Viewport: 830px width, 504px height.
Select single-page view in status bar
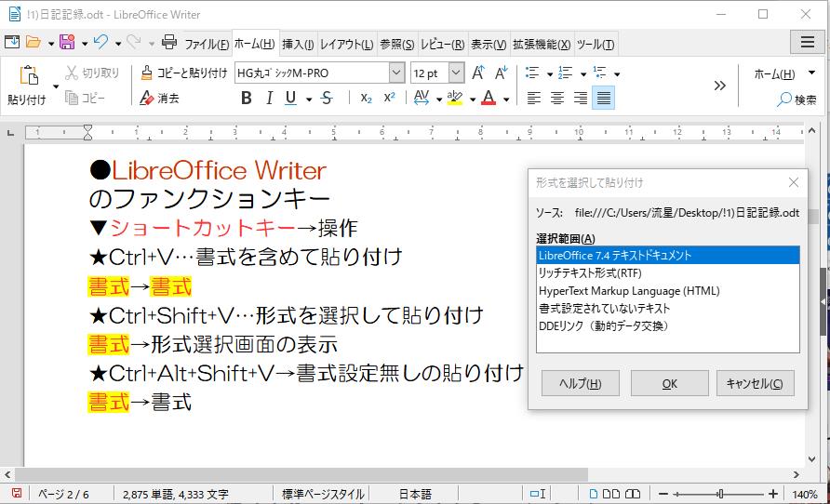click(x=594, y=494)
